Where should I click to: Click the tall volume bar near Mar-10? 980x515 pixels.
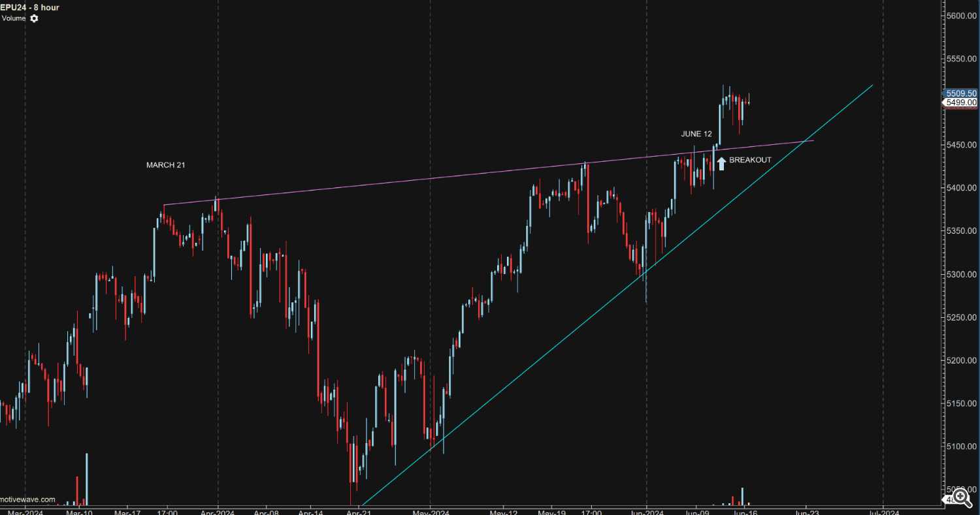pyautogui.click(x=86, y=478)
